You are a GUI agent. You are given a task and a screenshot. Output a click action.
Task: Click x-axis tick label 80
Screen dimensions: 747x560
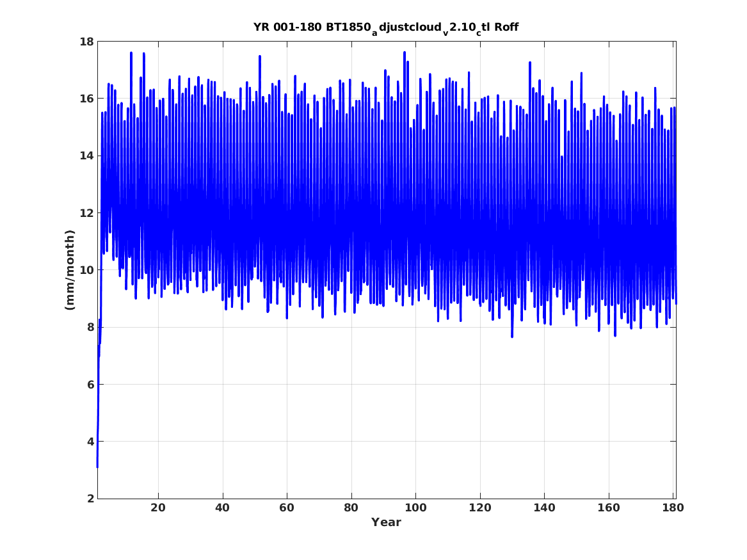pos(351,508)
